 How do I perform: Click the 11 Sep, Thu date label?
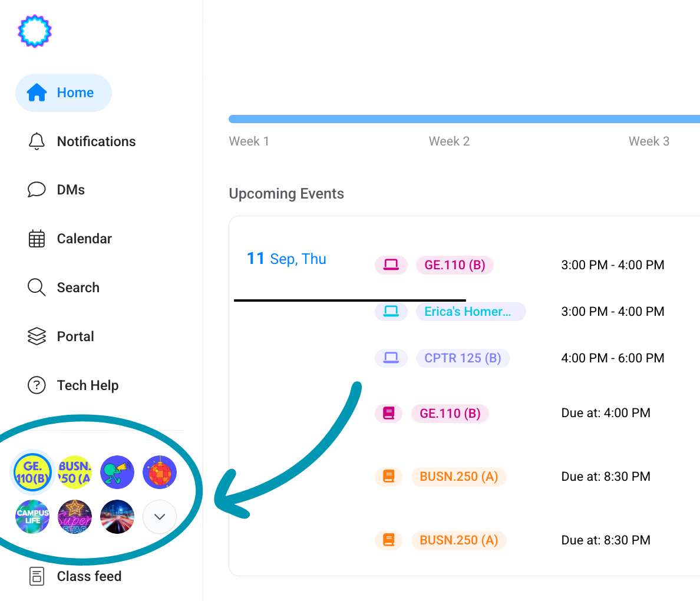[x=286, y=259]
